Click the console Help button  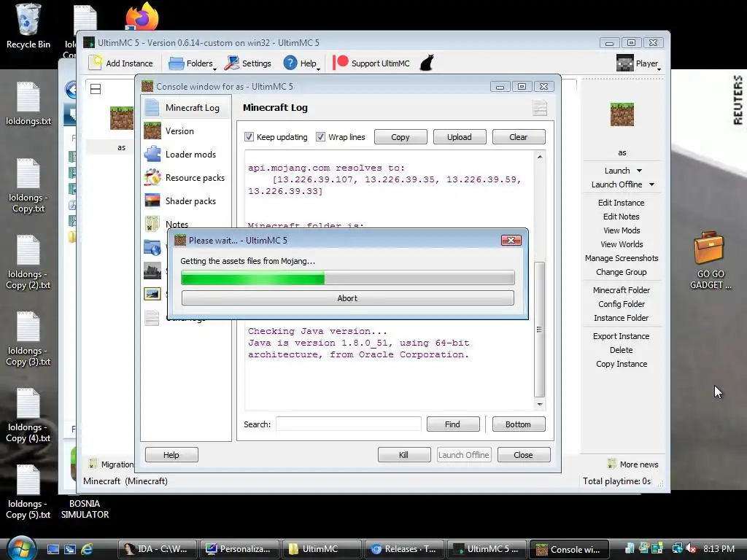point(171,455)
